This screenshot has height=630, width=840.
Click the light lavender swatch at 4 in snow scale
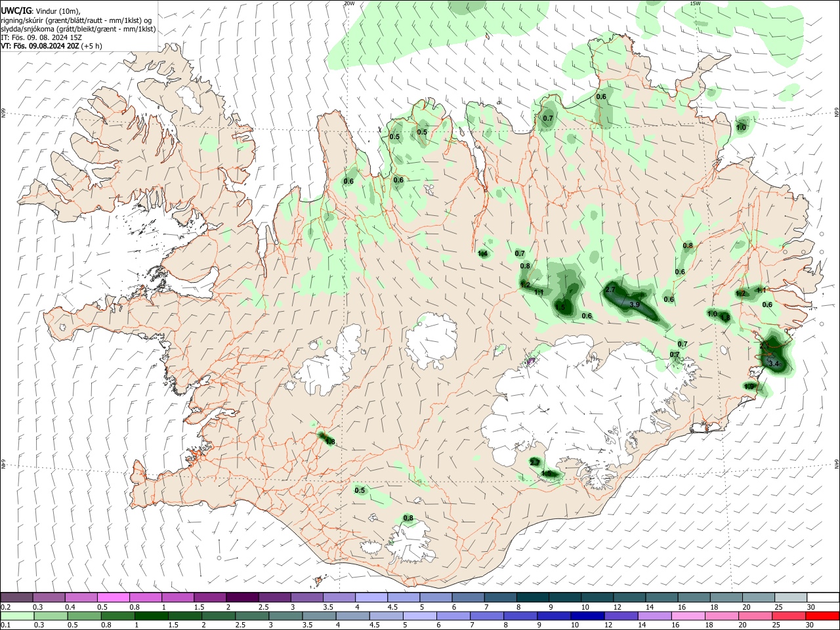(371, 597)
